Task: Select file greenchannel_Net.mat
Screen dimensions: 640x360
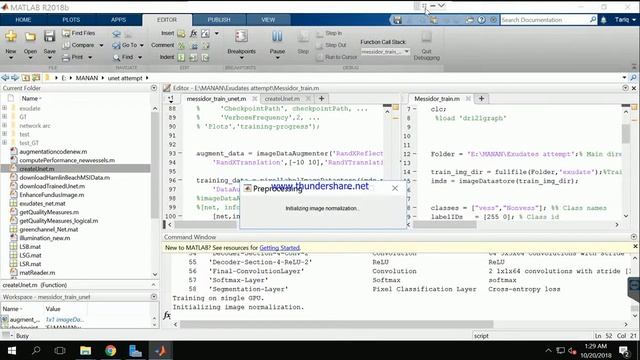Action: 49,229
